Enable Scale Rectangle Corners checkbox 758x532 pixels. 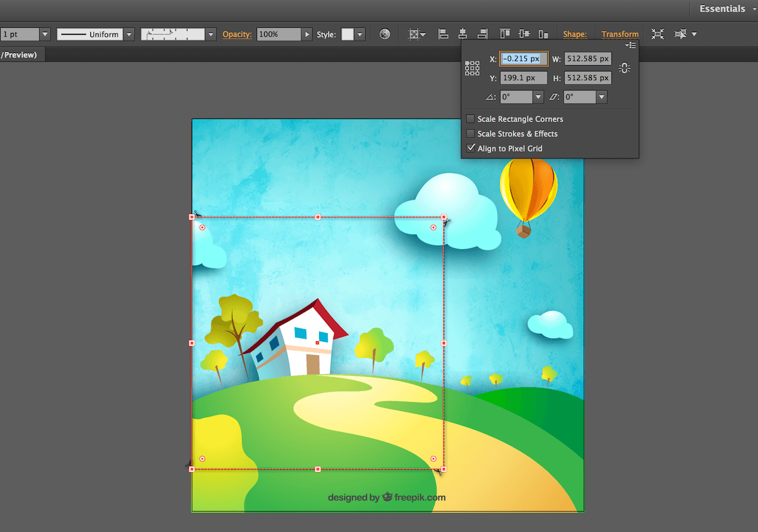(471, 119)
